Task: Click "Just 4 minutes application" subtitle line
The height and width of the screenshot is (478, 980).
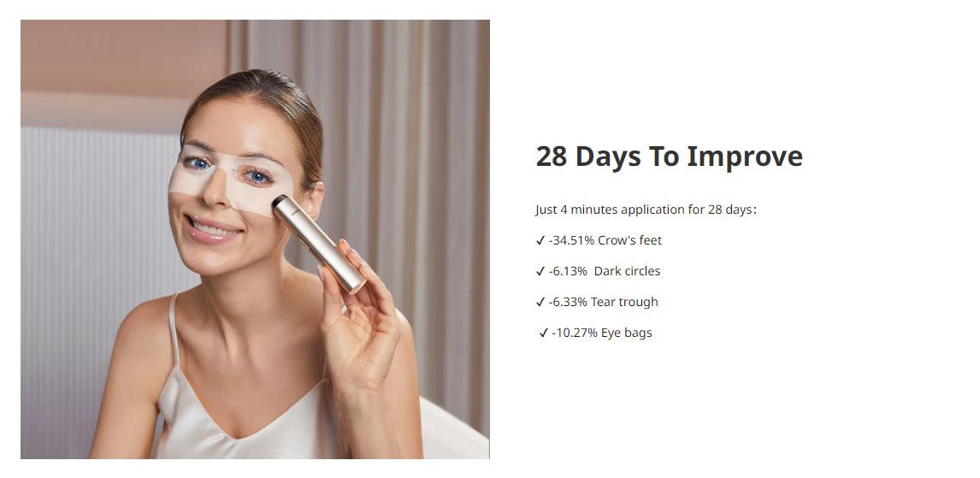Action: coord(646,210)
